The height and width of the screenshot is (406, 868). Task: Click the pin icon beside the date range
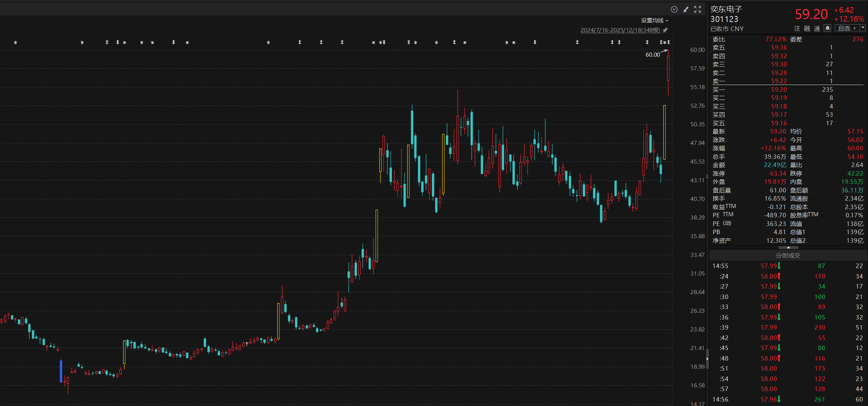[665, 30]
